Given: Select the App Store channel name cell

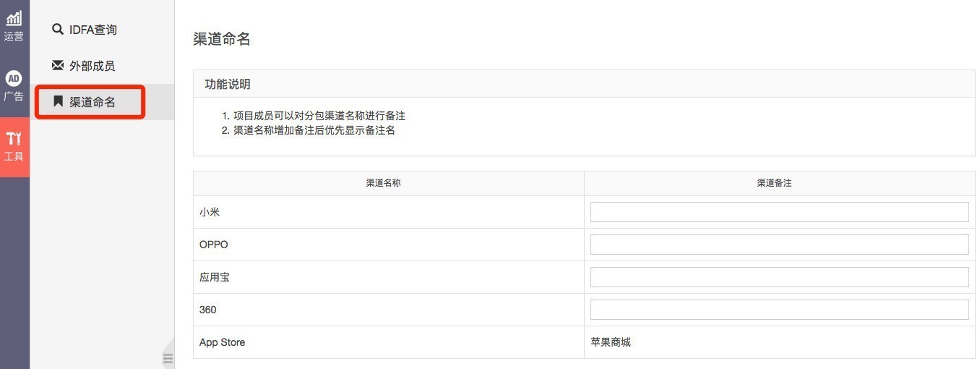Looking at the screenshot, I should coord(222,342).
